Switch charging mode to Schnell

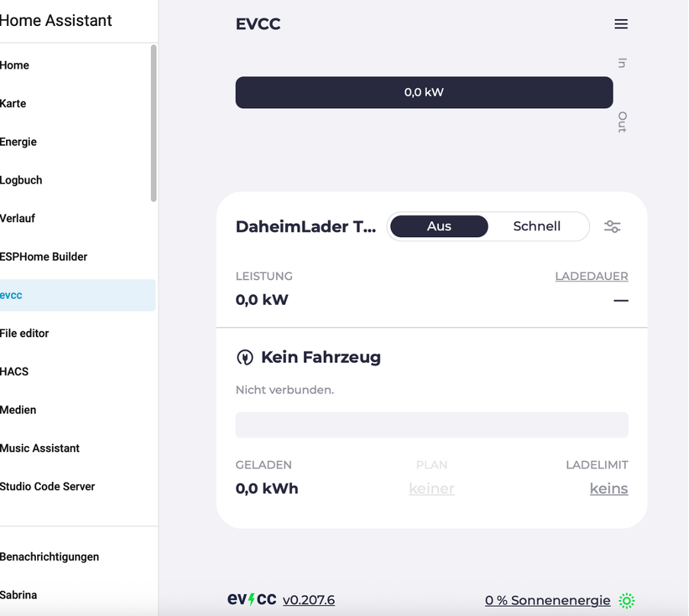537,226
